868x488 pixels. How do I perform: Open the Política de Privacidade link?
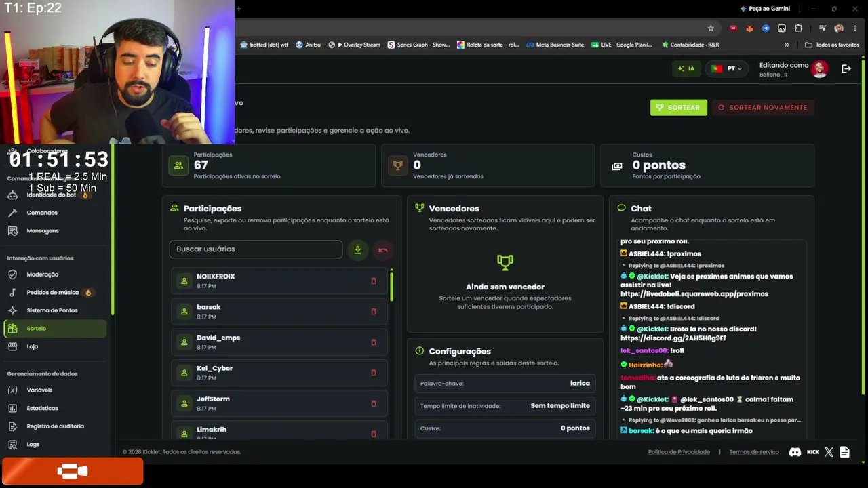(679, 452)
